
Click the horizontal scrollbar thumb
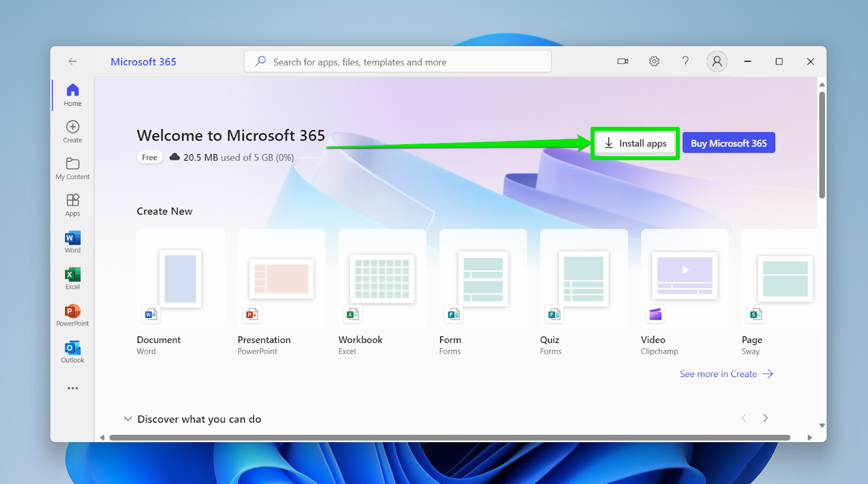click(450, 437)
